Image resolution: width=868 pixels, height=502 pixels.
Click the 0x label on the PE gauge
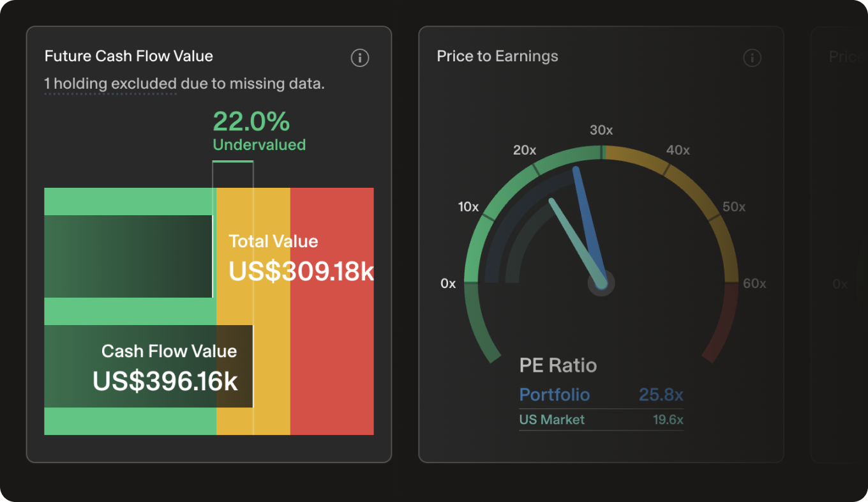tap(448, 284)
